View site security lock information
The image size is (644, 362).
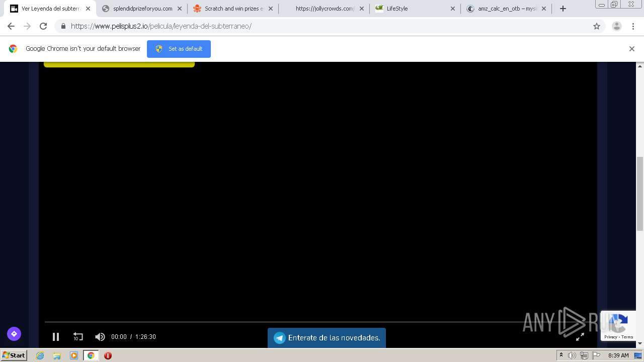(x=63, y=26)
